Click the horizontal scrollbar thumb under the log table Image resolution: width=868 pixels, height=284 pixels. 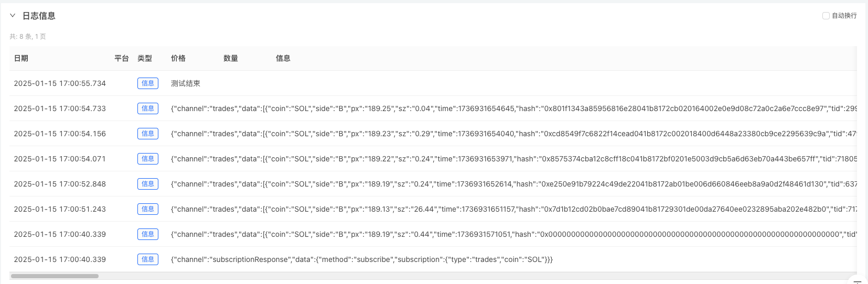[55, 276]
